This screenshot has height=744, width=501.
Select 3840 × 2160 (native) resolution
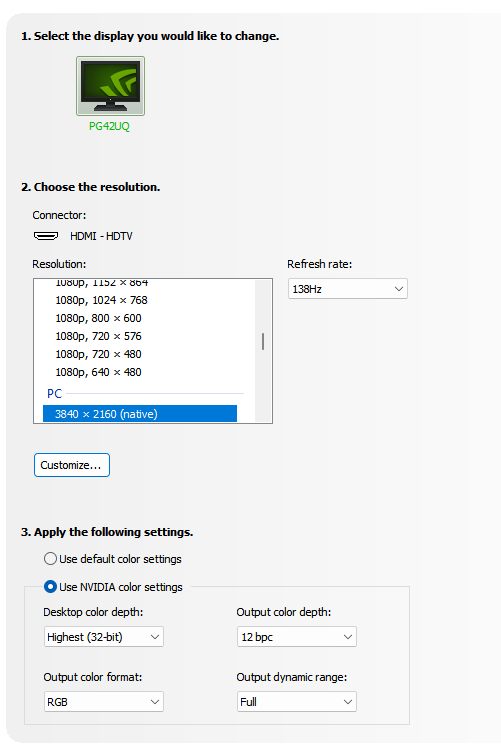[x=140, y=414]
